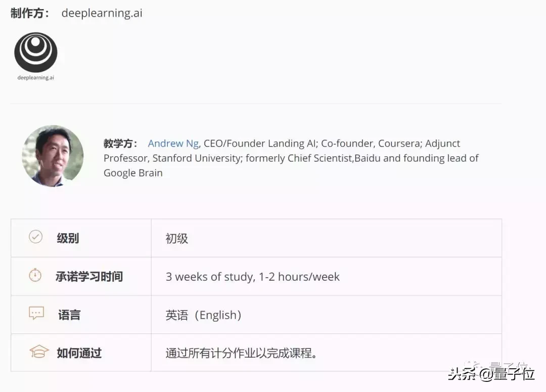This screenshot has height=392, width=546.
Task: Click the 通过所有计分作业以完成课程 cell
Action: (x=241, y=353)
